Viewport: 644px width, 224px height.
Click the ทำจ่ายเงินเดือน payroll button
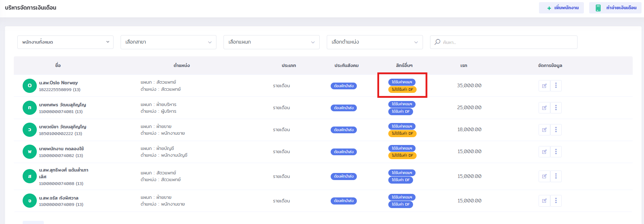coord(616,8)
